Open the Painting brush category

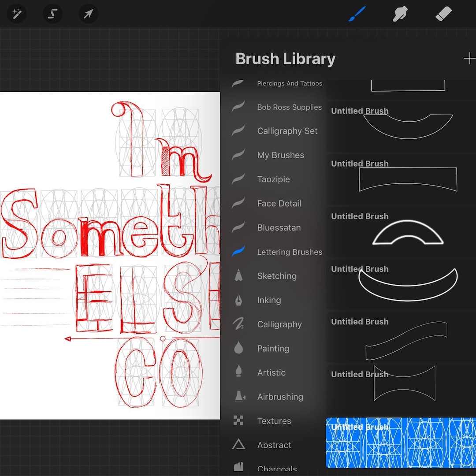pos(273,348)
